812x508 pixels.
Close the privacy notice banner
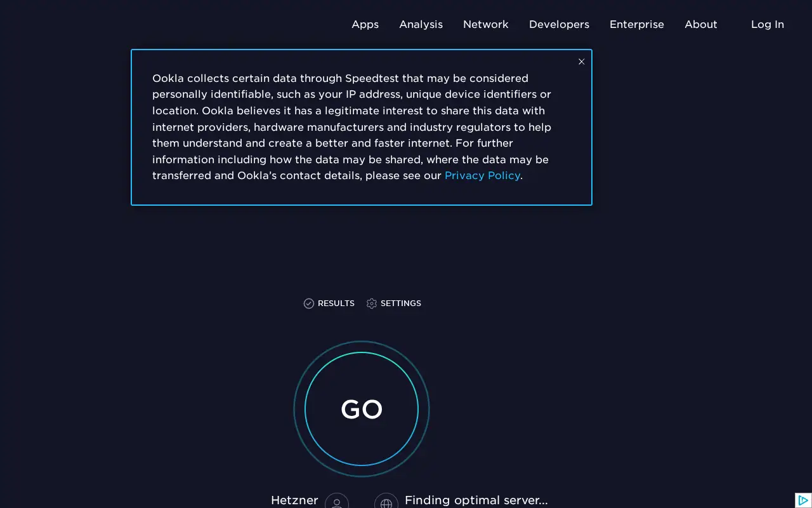point(581,62)
